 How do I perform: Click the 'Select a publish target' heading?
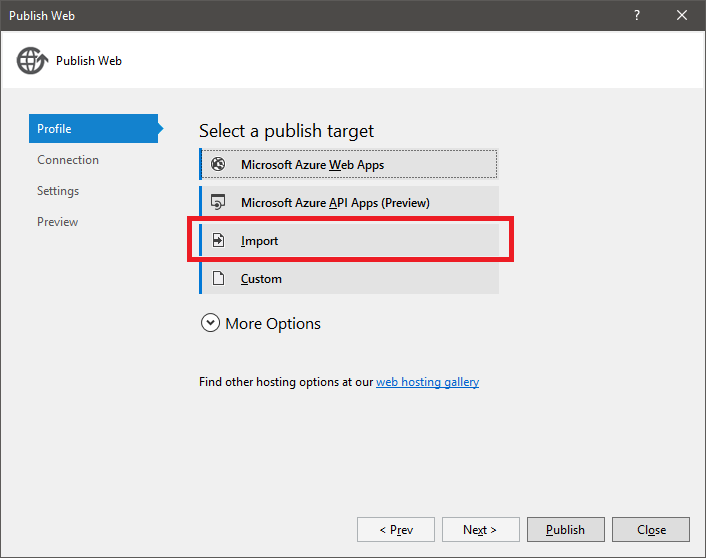[x=286, y=131]
